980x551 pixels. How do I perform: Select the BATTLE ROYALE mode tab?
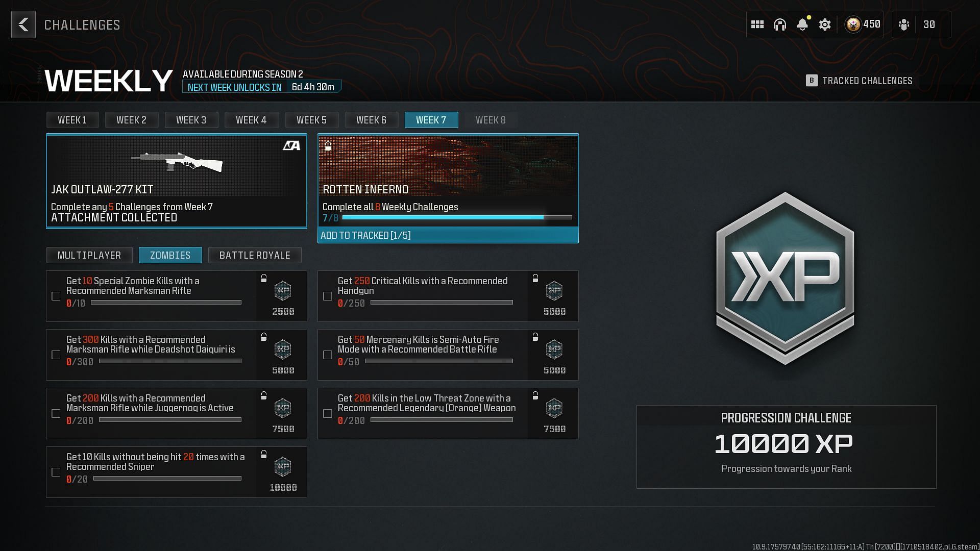point(254,254)
